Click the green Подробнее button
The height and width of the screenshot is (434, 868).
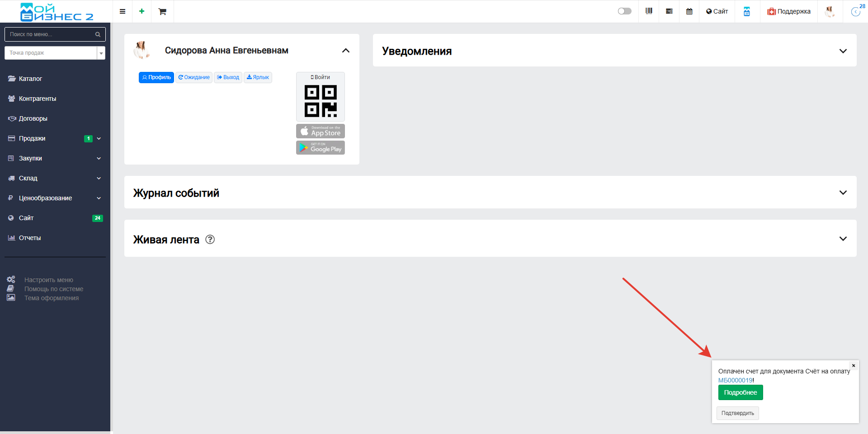pos(741,392)
